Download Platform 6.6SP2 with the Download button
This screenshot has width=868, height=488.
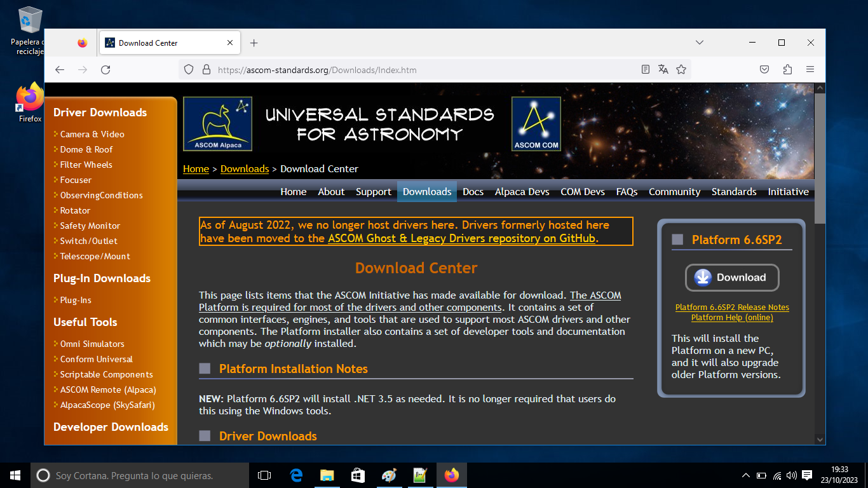(x=732, y=278)
